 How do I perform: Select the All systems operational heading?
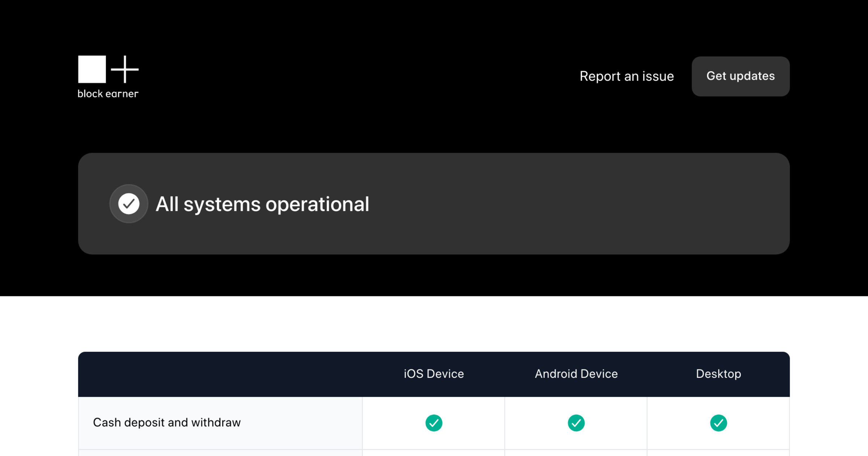click(262, 204)
